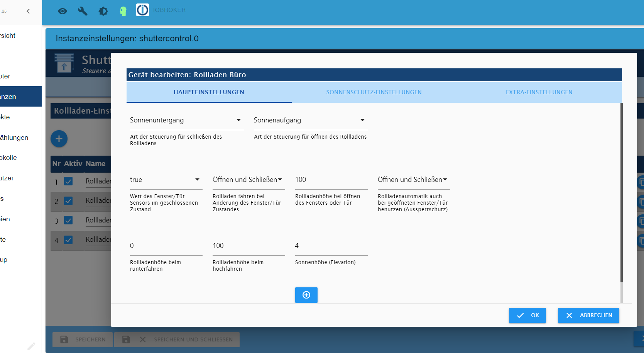Add a new shutter with round plus button
Screen dimensions: 644x353
[59, 139]
